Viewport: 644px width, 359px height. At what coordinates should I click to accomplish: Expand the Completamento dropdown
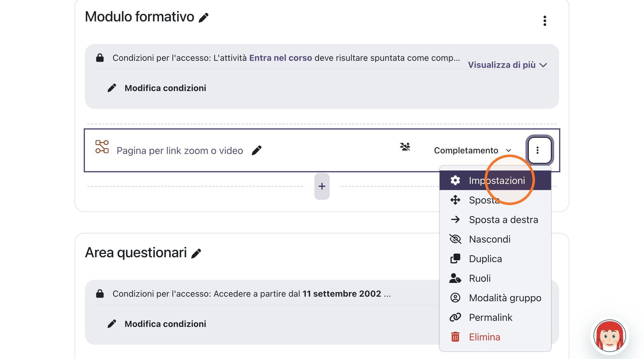[x=473, y=150]
